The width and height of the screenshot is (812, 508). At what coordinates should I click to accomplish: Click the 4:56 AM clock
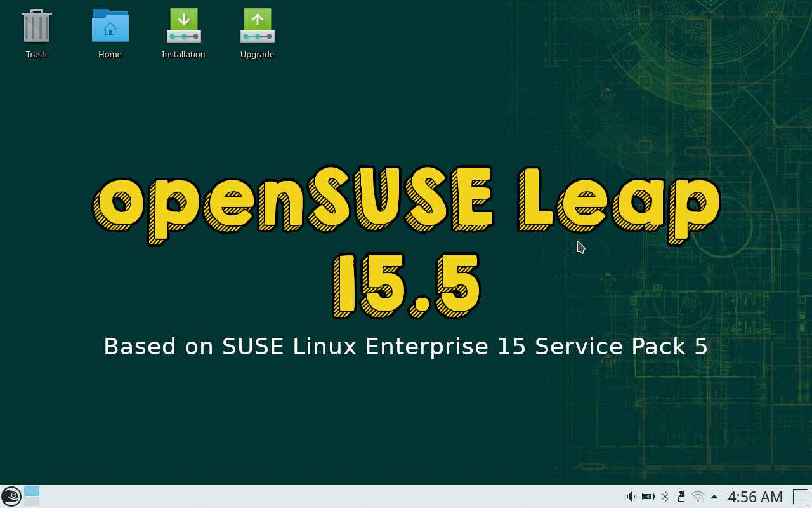click(755, 497)
